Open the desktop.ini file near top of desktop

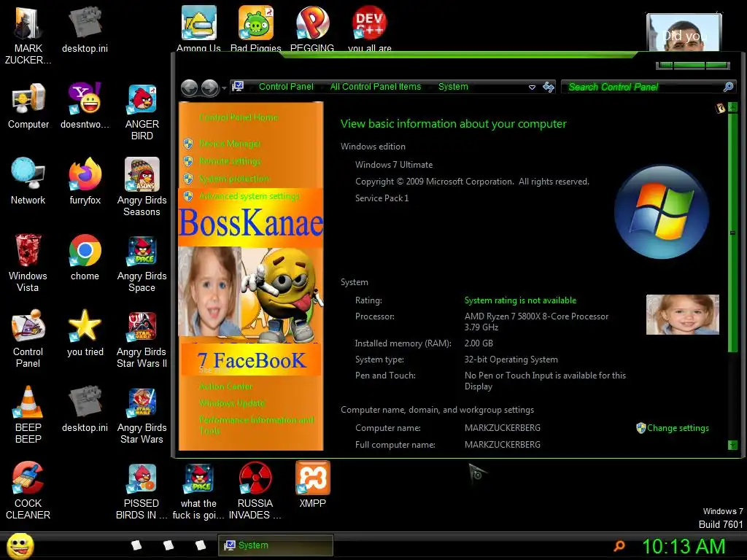85,29
